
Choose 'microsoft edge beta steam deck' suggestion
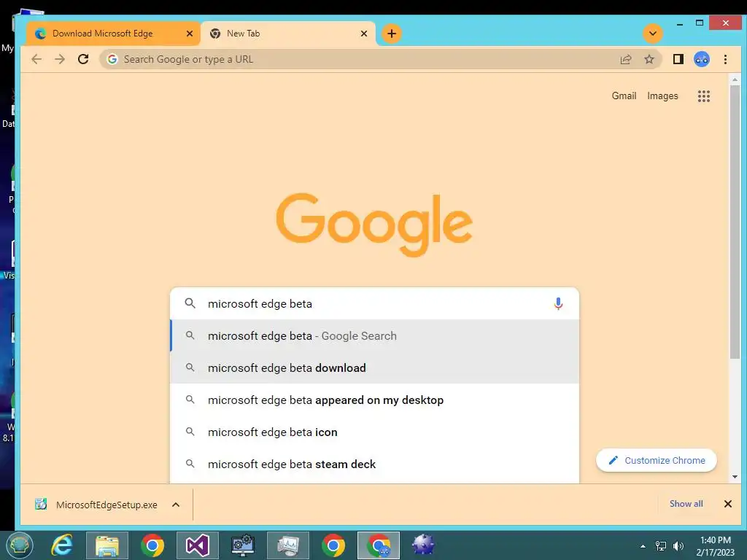click(375, 464)
